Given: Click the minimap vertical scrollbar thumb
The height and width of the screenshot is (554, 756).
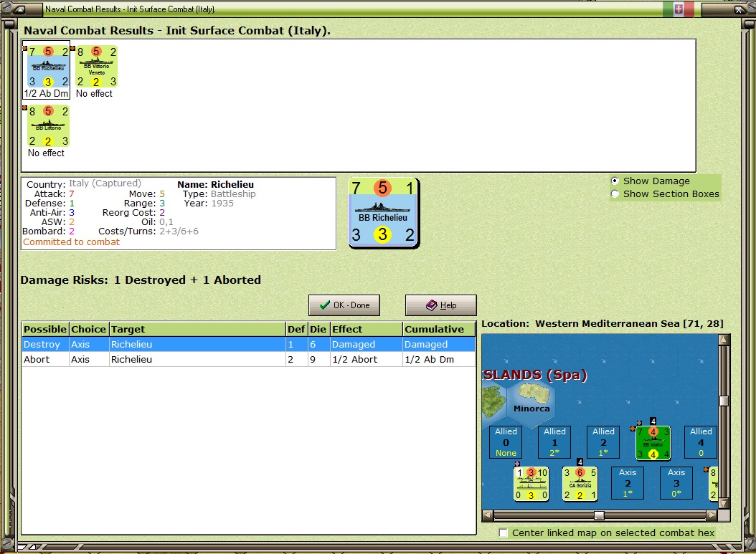Looking at the screenshot, I should point(723,401).
